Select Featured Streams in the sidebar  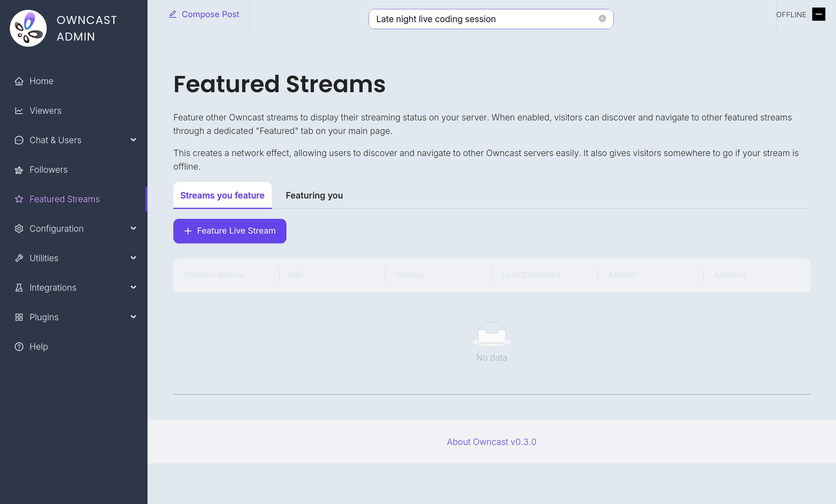pyautogui.click(x=73, y=200)
